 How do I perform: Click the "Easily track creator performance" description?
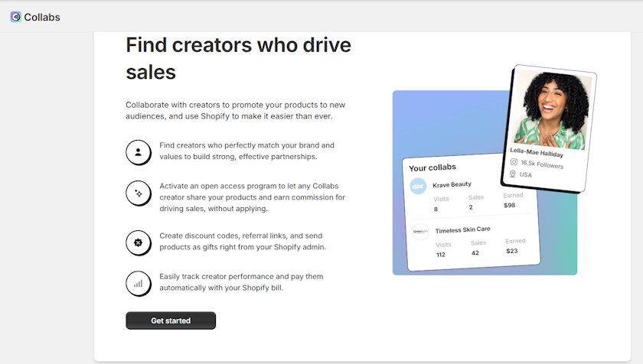point(241,282)
